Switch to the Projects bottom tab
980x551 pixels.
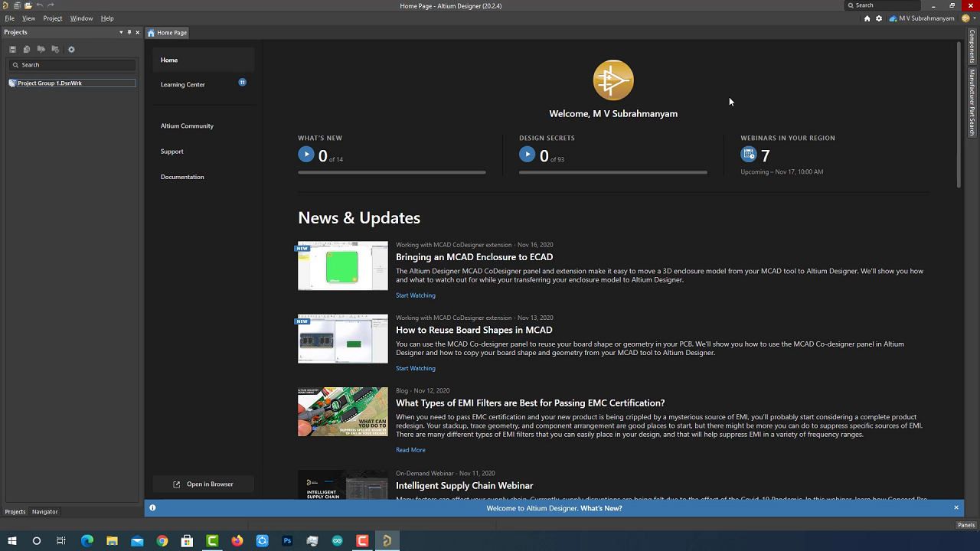point(15,511)
